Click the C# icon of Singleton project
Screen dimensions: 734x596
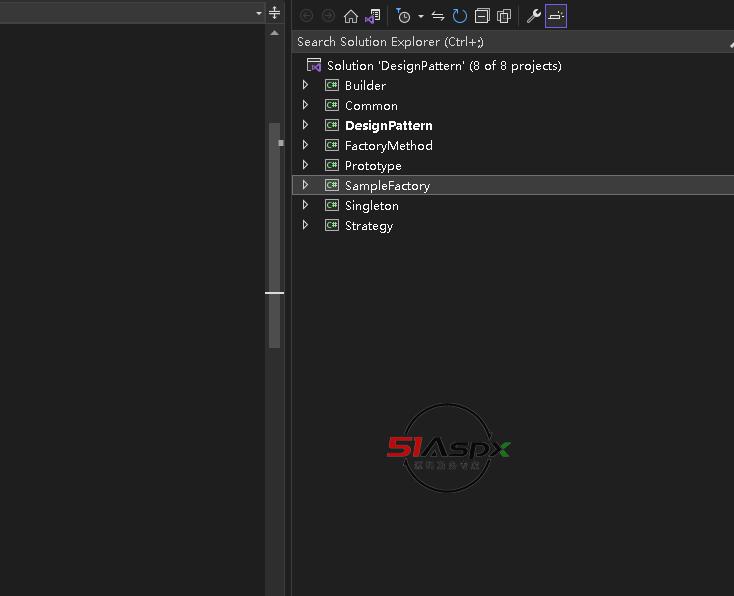[x=332, y=205]
